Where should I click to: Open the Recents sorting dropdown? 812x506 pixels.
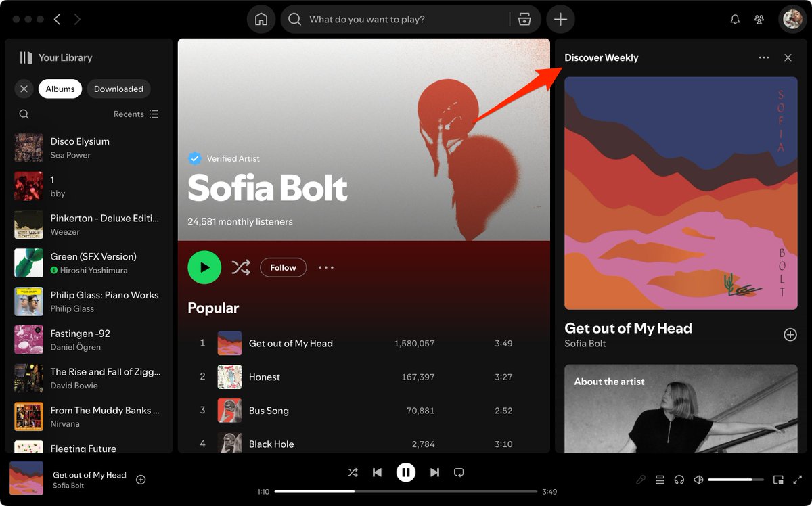pos(136,114)
